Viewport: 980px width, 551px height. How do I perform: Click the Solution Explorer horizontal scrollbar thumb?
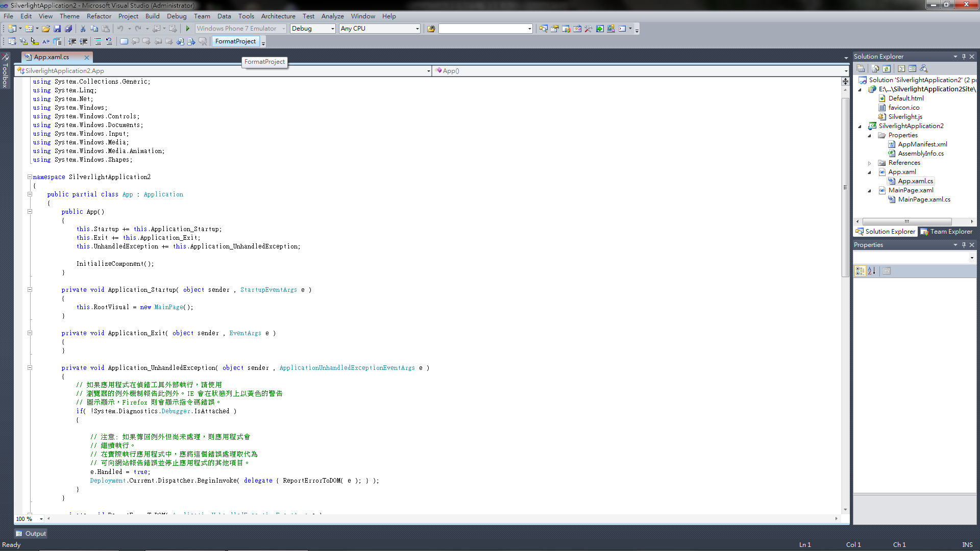(907, 221)
